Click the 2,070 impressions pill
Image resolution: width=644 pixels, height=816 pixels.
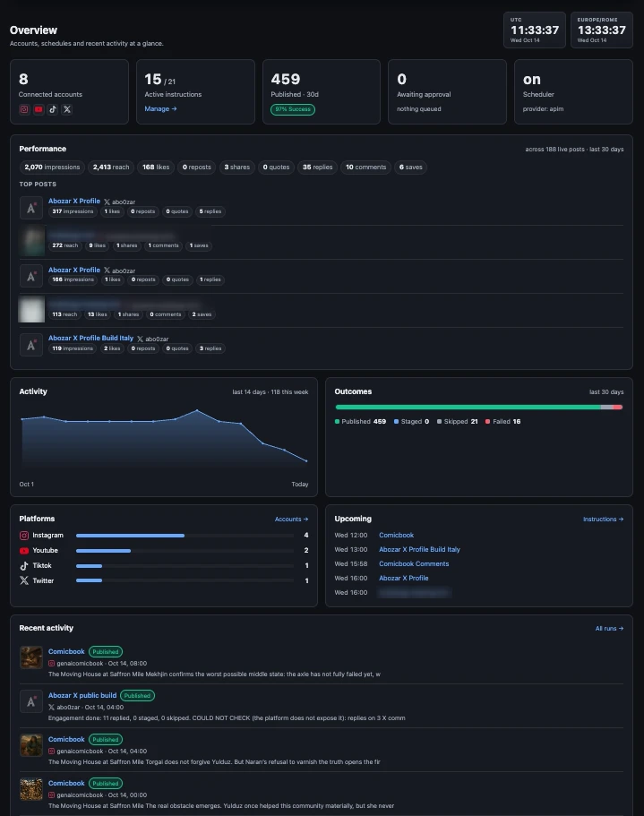click(x=52, y=167)
